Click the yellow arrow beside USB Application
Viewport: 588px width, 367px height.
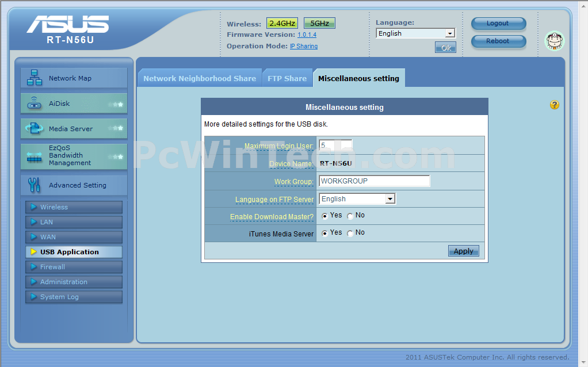(34, 252)
